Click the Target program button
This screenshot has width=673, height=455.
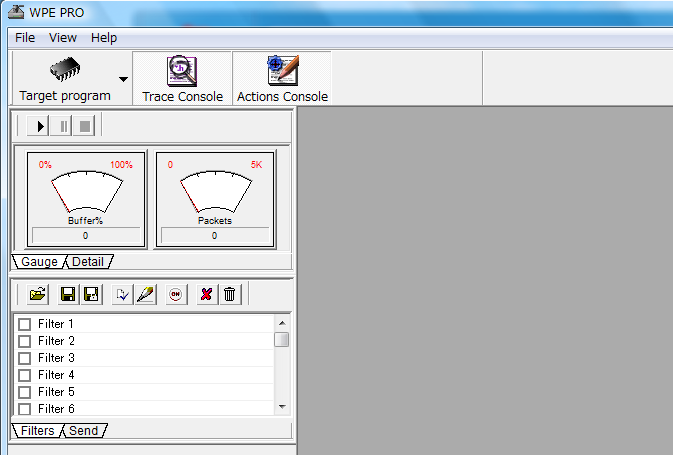click(64, 79)
